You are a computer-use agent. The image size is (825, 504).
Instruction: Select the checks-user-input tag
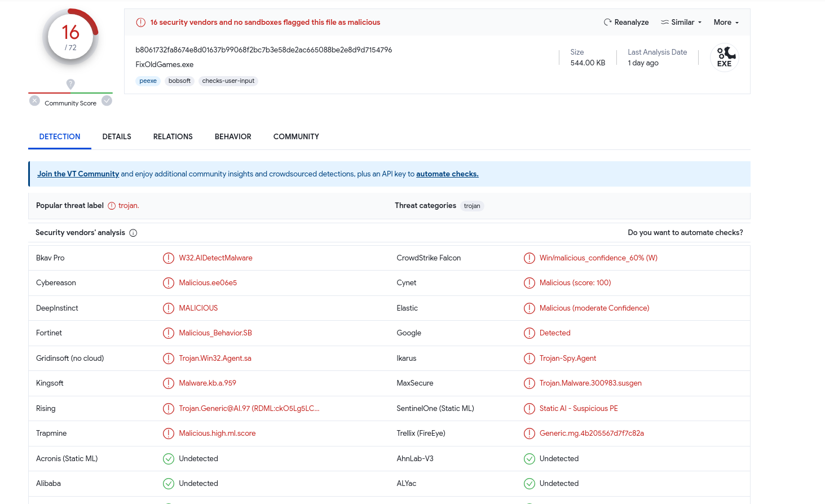pyautogui.click(x=228, y=81)
